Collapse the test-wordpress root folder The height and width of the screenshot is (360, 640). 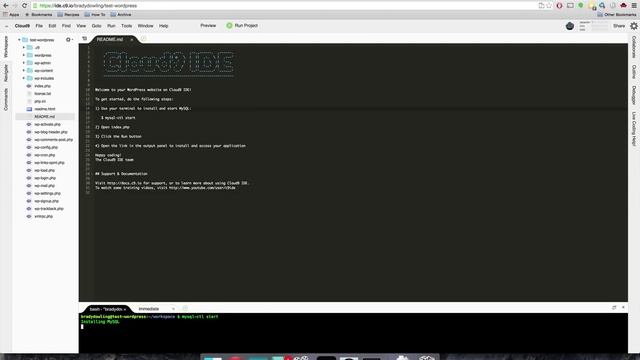pos(19,40)
